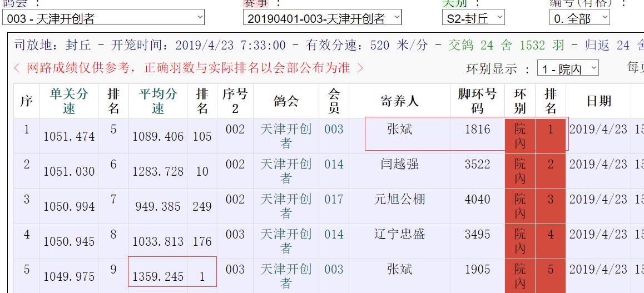The height and width of the screenshot is (293, 644).
Task: Select average rank 105 cell
Action: click(202, 137)
